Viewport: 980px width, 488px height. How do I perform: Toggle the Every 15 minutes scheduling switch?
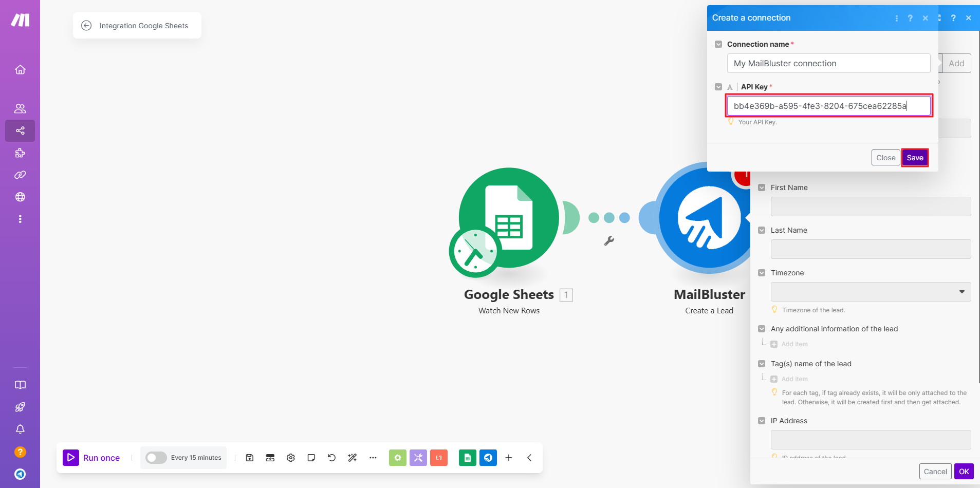pyautogui.click(x=156, y=458)
